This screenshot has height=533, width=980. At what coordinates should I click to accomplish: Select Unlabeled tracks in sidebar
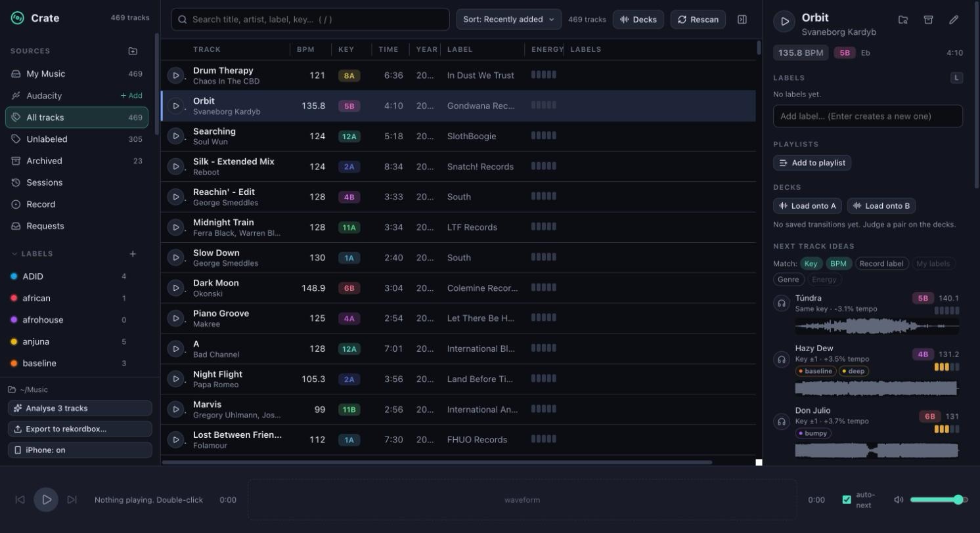[77, 139]
